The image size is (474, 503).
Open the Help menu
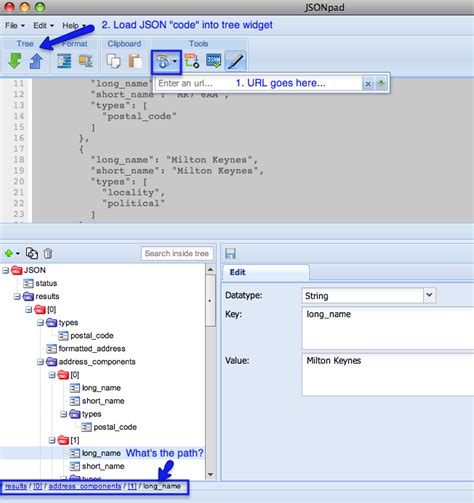[74, 26]
